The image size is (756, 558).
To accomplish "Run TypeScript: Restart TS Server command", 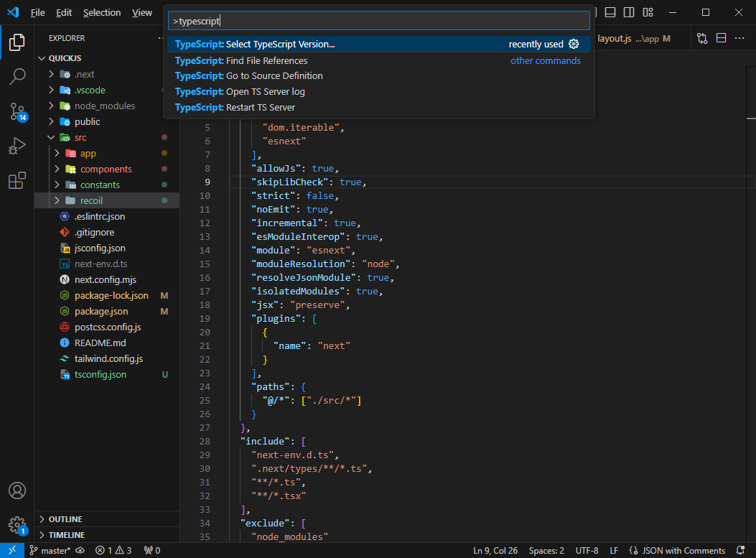I will coord(379,107).
